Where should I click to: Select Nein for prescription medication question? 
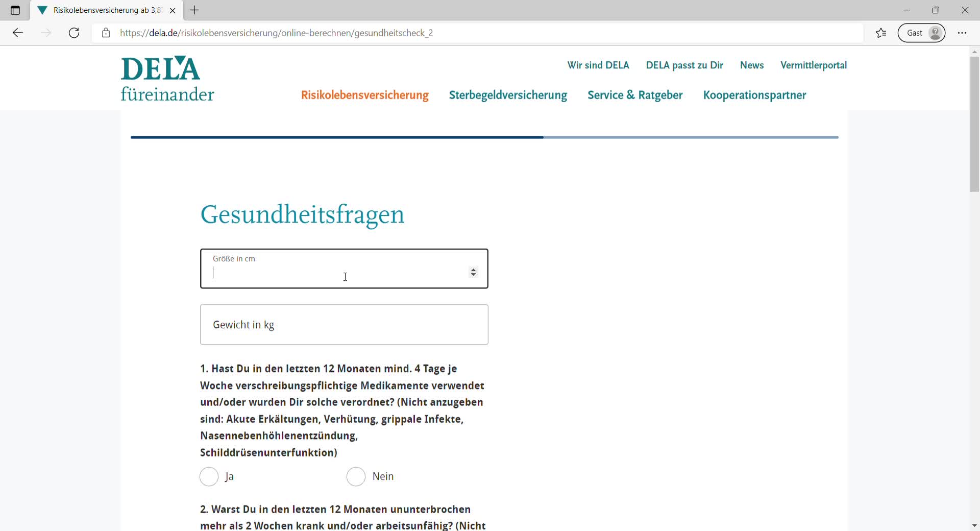tap(356, 476)
